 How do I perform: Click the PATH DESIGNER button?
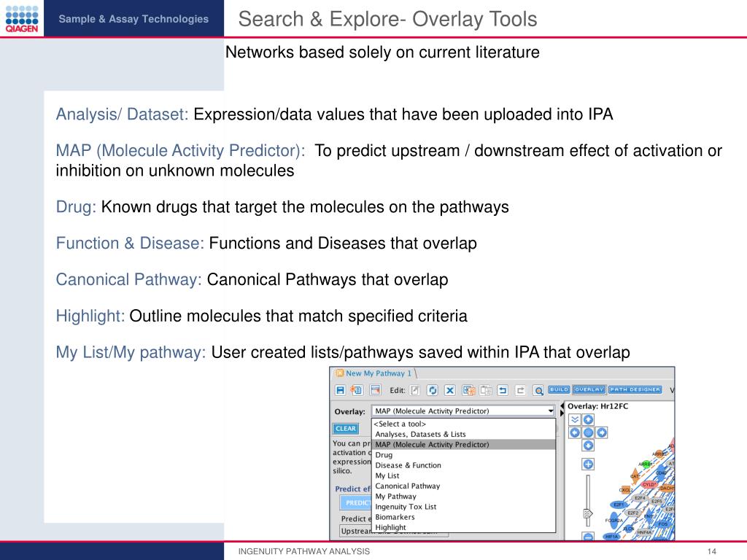(x=635, y=389)
